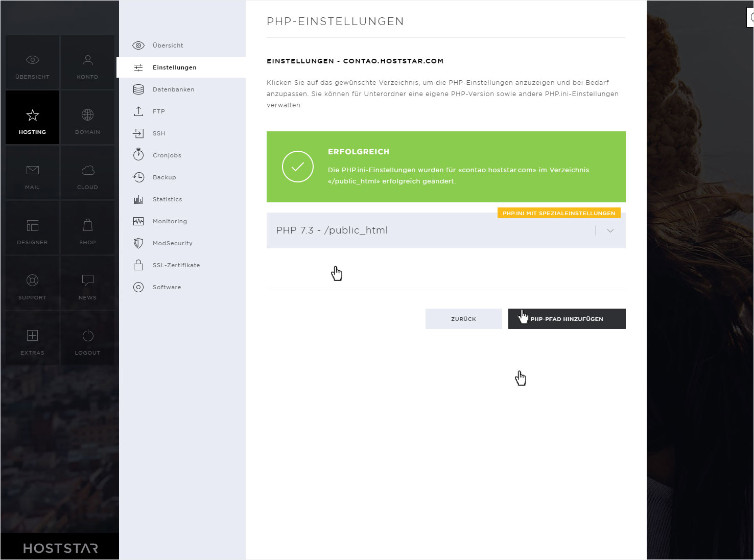Screen dimensions: 754x560
Task: Open the Extras plus tile
Action: pos(33,338)
